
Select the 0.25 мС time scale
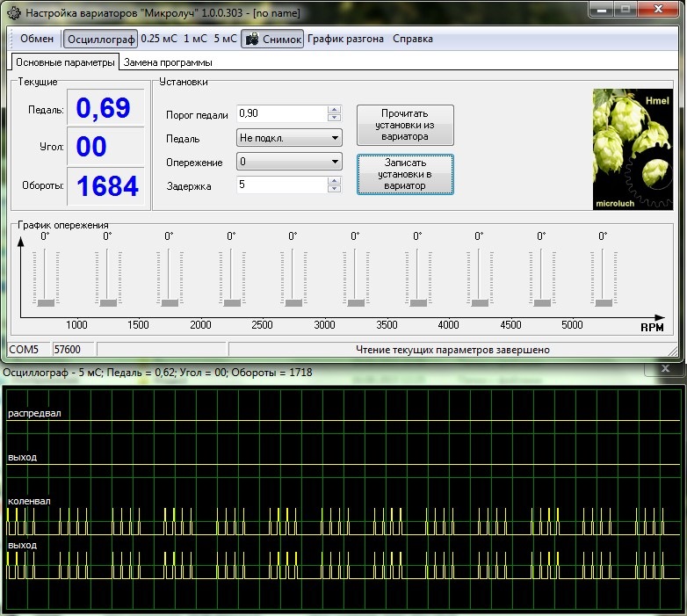coord(159,39)
